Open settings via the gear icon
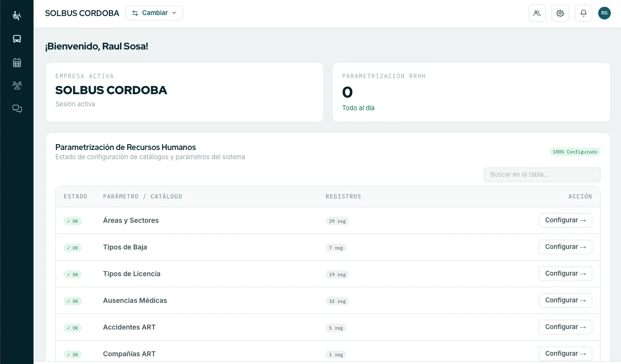621x364 pixels. click(560, 13)
